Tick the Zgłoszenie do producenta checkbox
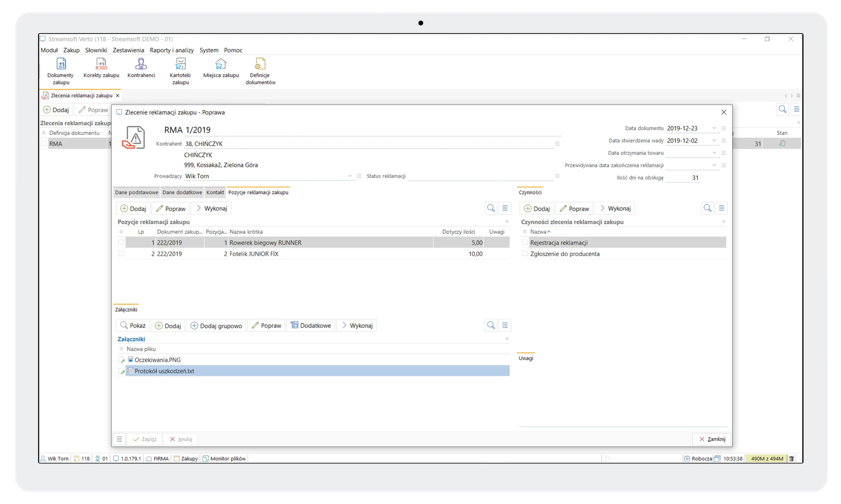 [525, 254]
